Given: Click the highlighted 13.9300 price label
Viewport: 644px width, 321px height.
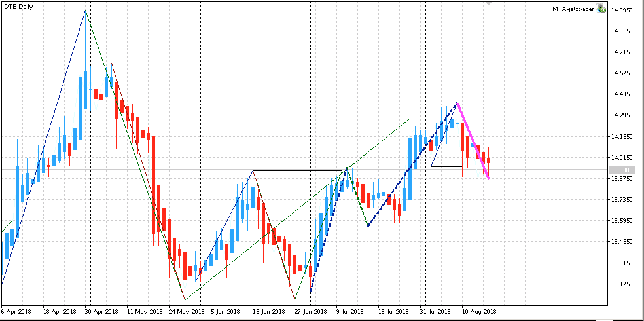Looking at the screenshot, I should click(x=622, y=170).
